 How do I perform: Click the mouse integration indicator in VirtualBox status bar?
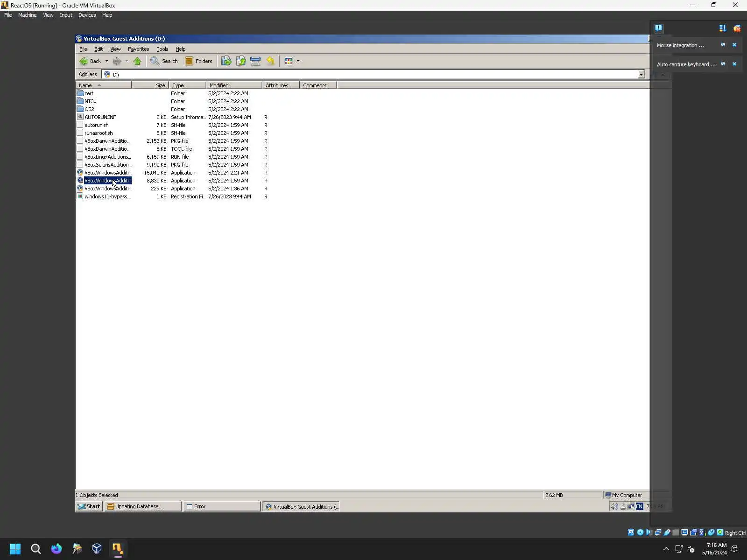click(711, 532)
